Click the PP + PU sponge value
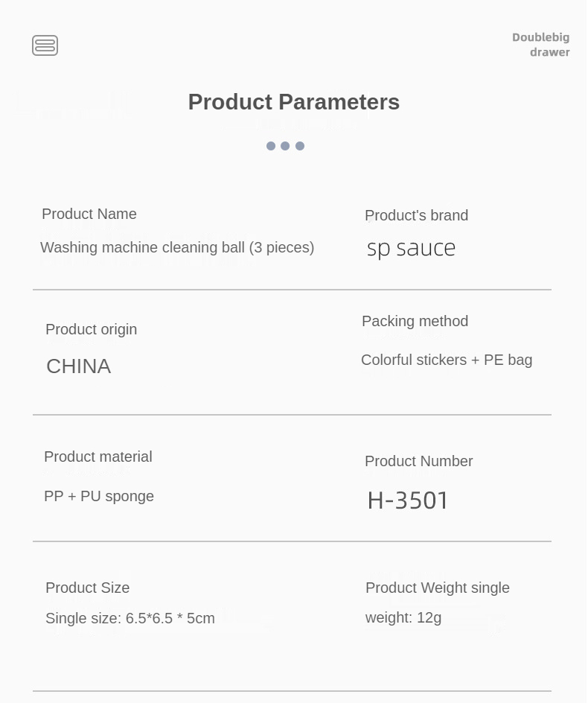588x703 pixels. (x=99, y=497)
